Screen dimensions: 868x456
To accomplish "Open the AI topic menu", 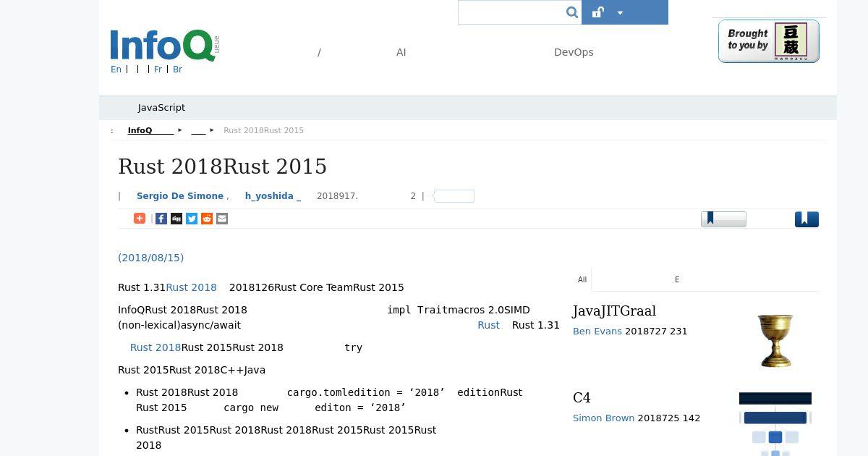I will pos(401,52).
